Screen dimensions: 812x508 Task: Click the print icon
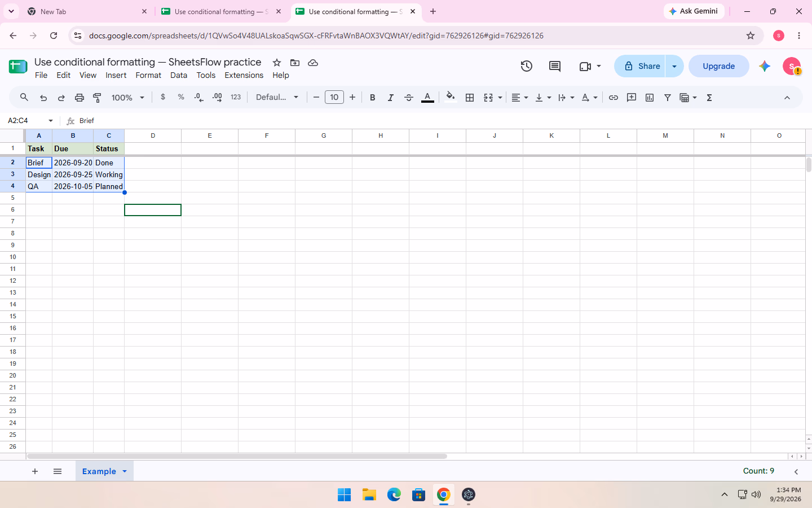pos(80,98)
